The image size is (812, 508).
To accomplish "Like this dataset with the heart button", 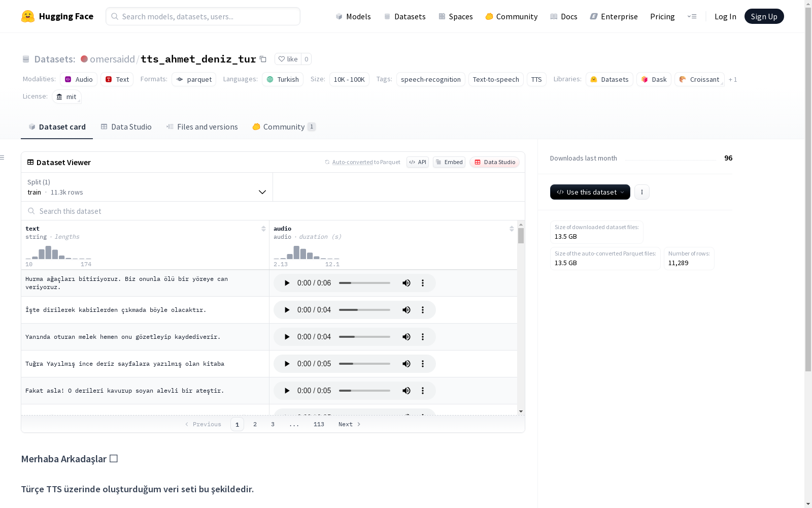I will pyautogui.click(x=288, y=59).
